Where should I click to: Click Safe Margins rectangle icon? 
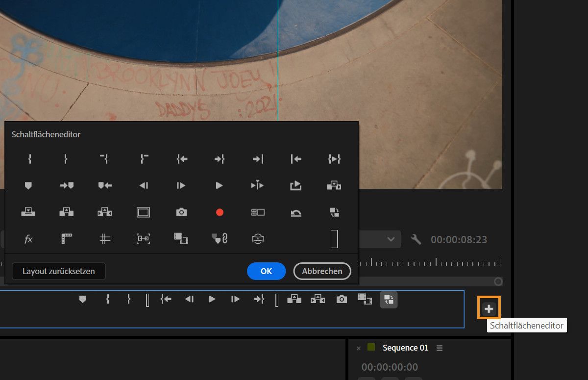[143, 212]
